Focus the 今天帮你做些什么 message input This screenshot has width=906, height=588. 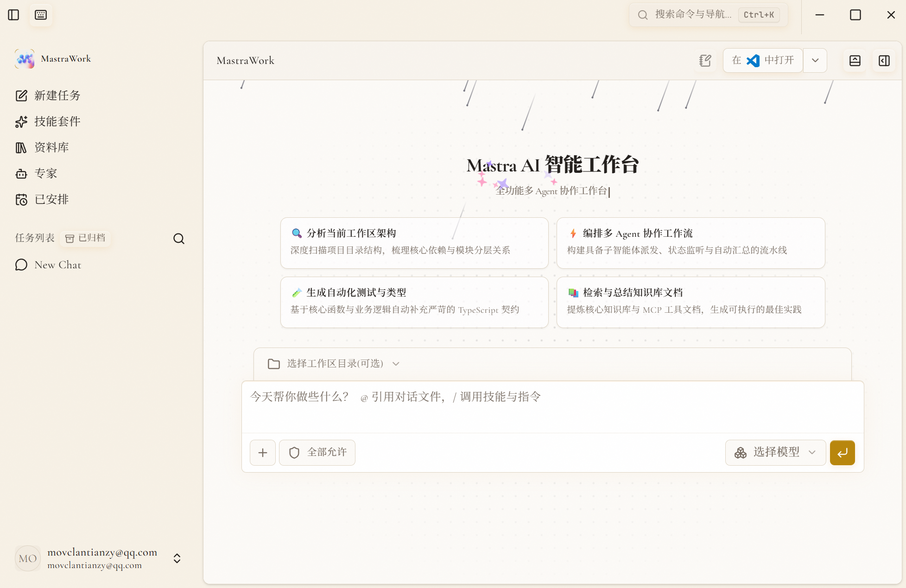coord(552,407)
